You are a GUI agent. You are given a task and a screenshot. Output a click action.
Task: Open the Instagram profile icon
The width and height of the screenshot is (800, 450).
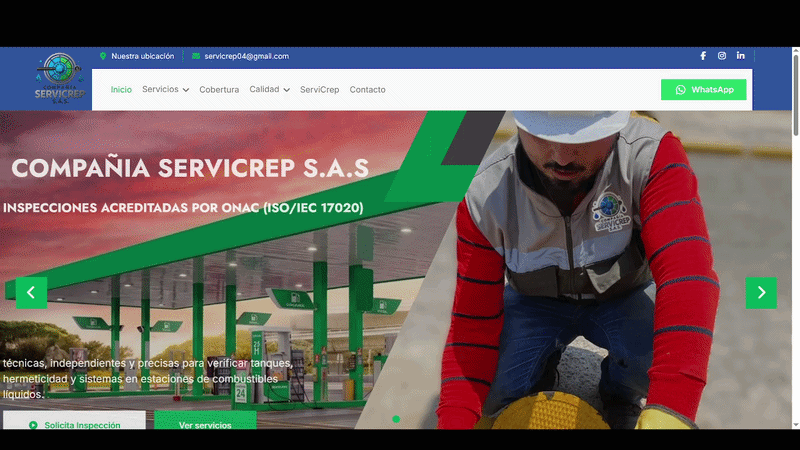click(722, 56)
